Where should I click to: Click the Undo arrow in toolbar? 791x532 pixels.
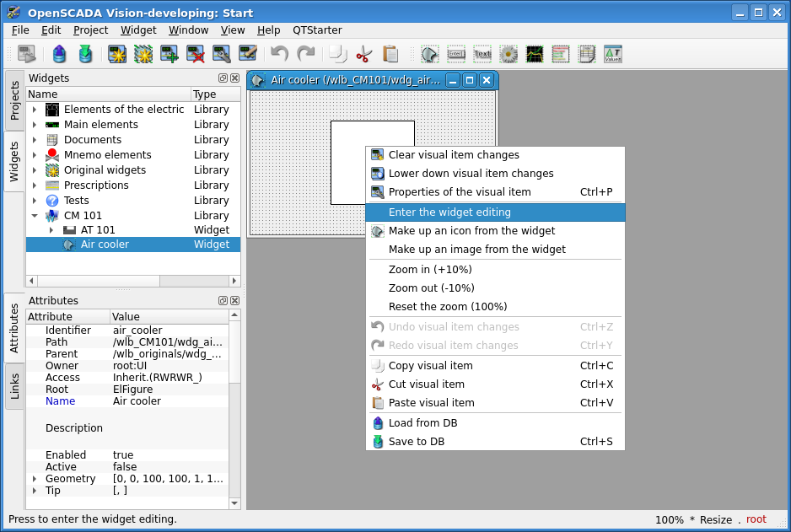(280, 55)
